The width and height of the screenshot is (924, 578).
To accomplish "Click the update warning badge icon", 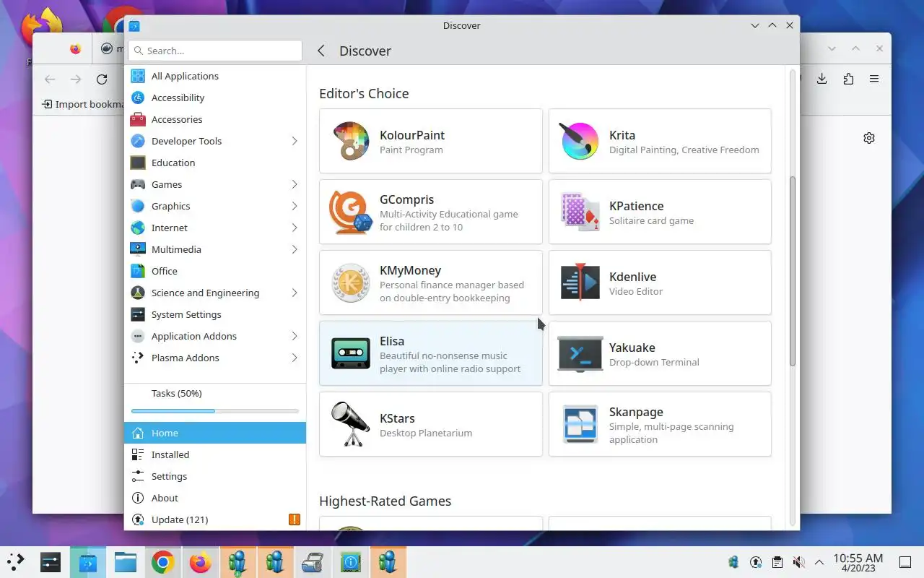I will coord(294,519).
